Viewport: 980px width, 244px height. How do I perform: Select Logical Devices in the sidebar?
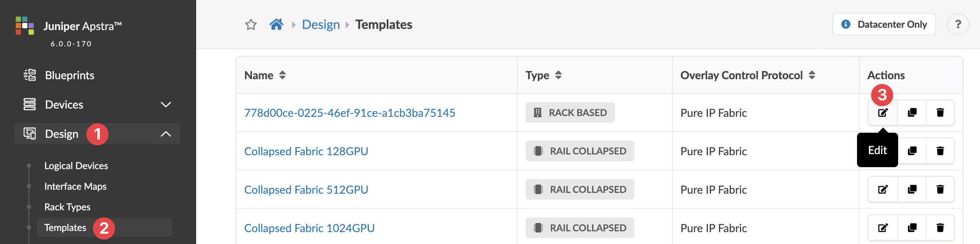pyautogui.click(x=76, y=166)
